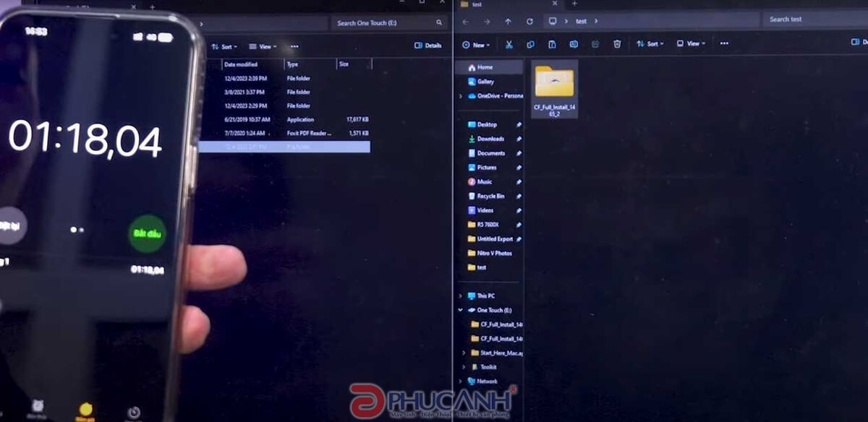Open the Untitled Export pinned folder
868x422 pixels.
[489, 238]
